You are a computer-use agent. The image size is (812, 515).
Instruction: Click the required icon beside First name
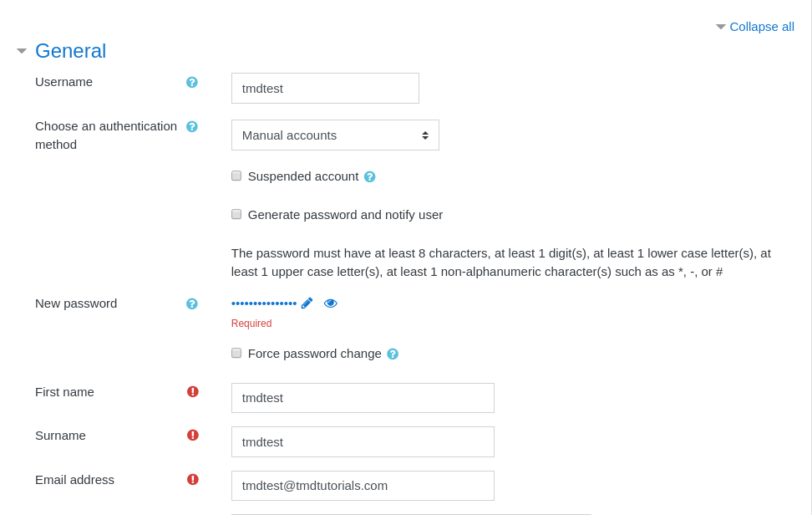193,391
